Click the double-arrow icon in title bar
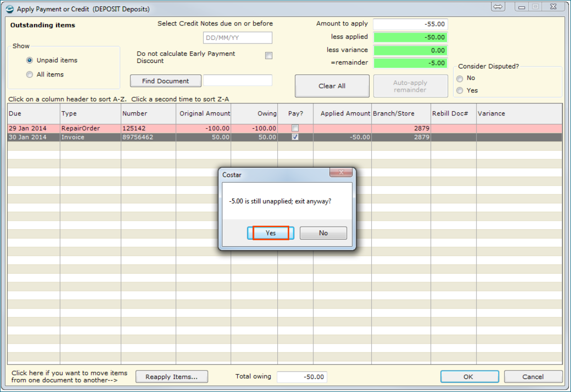Screen dimensions: 571x392 point(498,6)
